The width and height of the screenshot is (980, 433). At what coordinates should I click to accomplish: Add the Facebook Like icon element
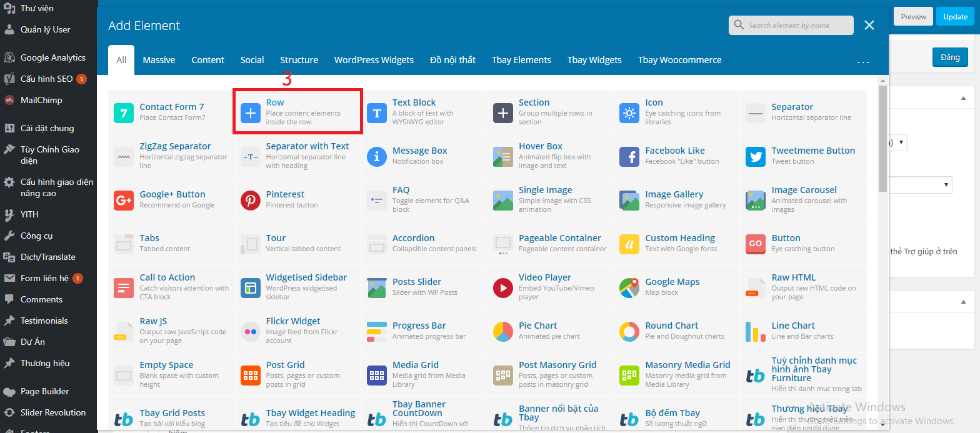629,157
